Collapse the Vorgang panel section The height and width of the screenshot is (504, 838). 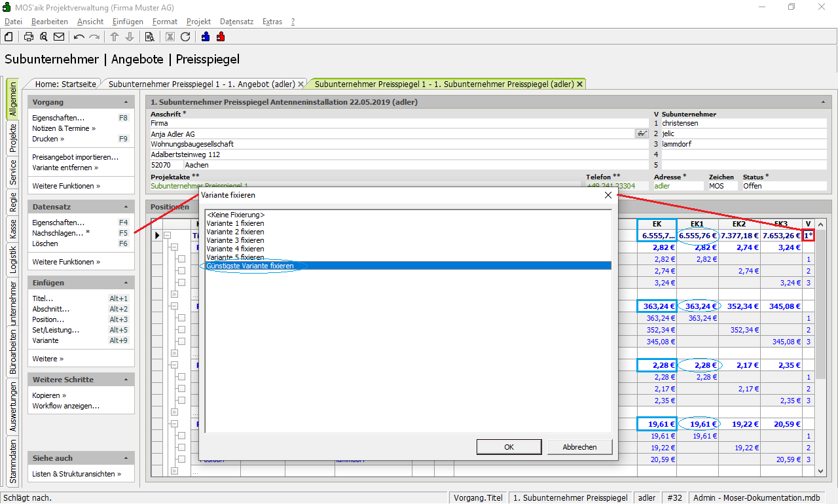[x=126, y=103]
